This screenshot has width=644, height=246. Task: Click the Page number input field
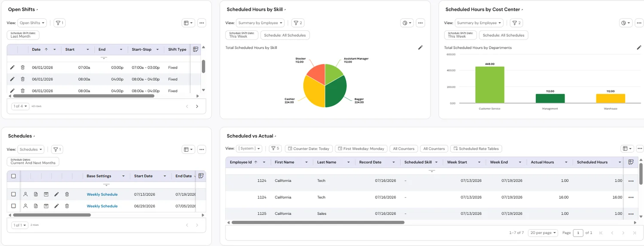578,233
